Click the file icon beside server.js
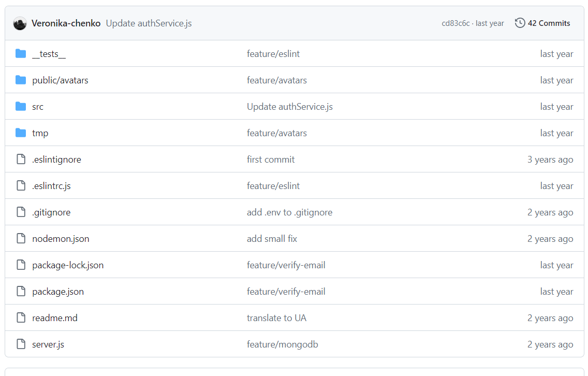The image size is (588, 376). [21, 344]
